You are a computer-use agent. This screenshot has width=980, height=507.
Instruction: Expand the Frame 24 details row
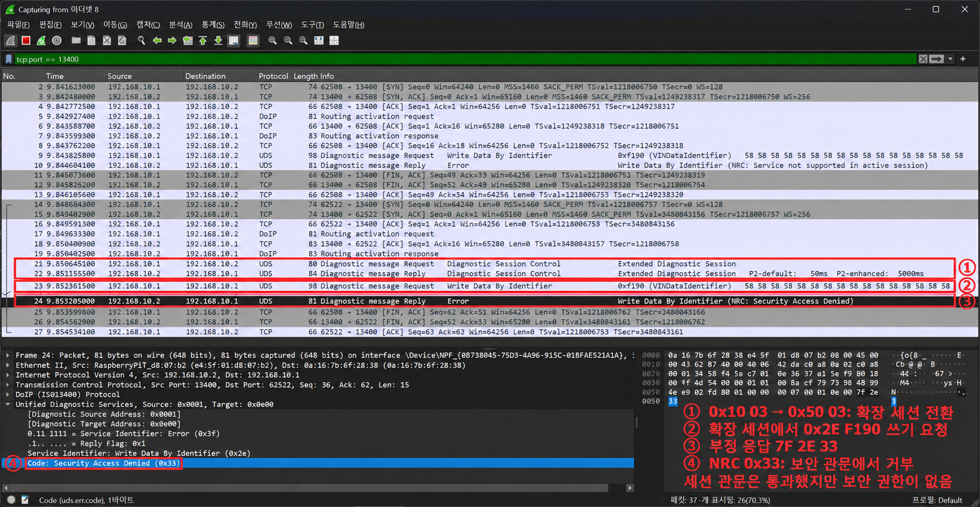coord(8,355)
